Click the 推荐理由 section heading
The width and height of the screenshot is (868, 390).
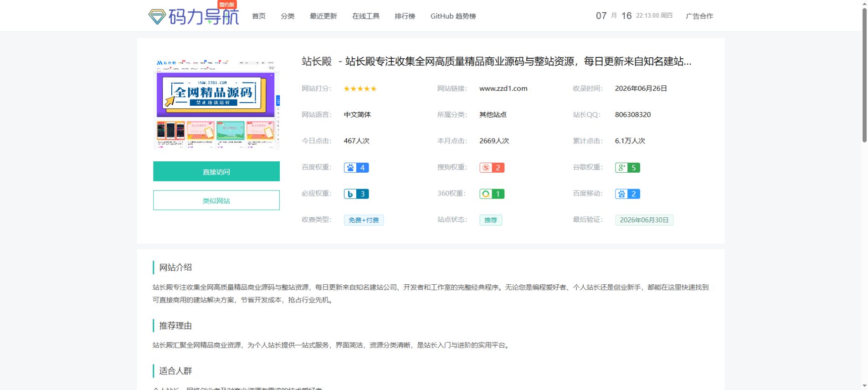point(175,326)
